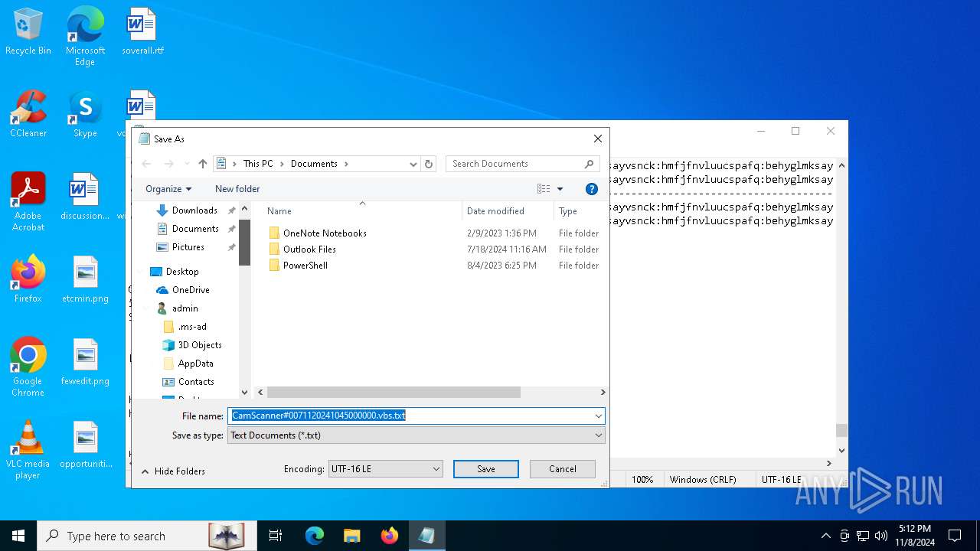
Task: Select Documents in navigation pane
Action: 194,229
